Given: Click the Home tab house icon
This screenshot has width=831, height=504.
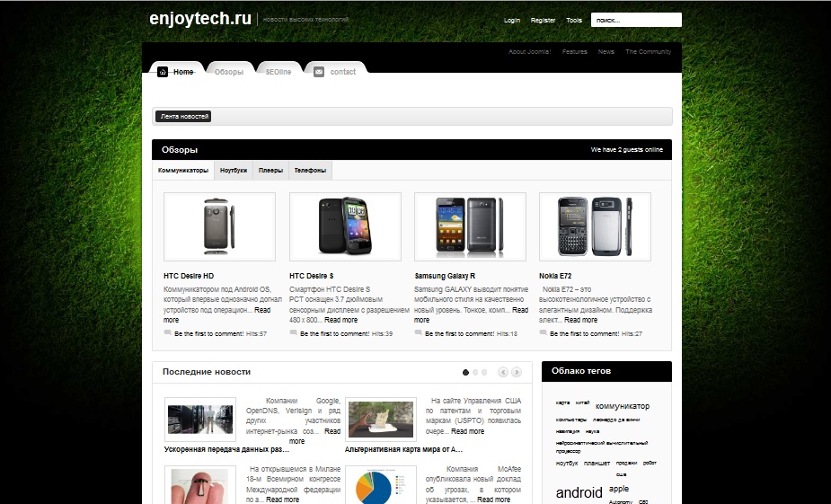Looking at the screenshot, I should coord(163,72).
